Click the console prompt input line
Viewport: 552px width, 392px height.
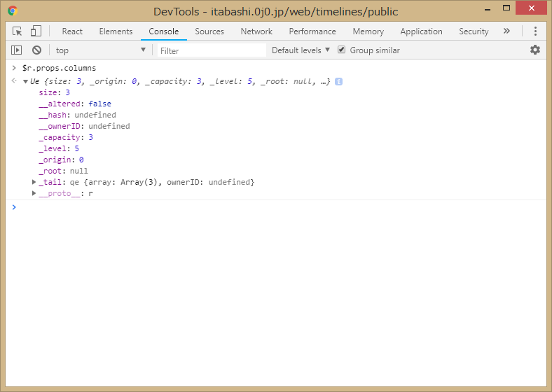[280, 207]
